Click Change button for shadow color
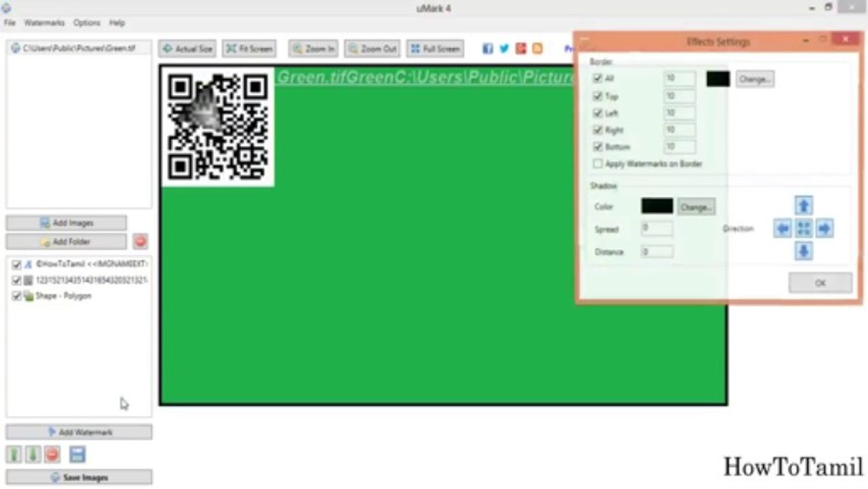The width and height of the screenshot is (868, 489). (x=696, y=206)
